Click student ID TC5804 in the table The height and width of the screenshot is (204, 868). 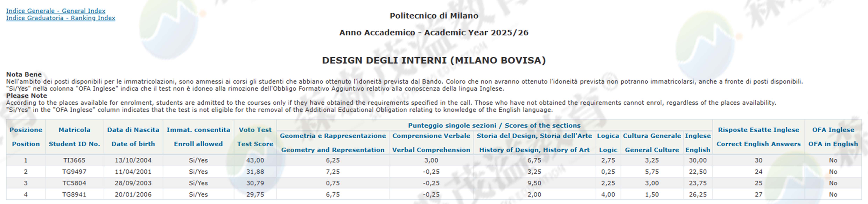pyautogui.click(x=75, y=183)
